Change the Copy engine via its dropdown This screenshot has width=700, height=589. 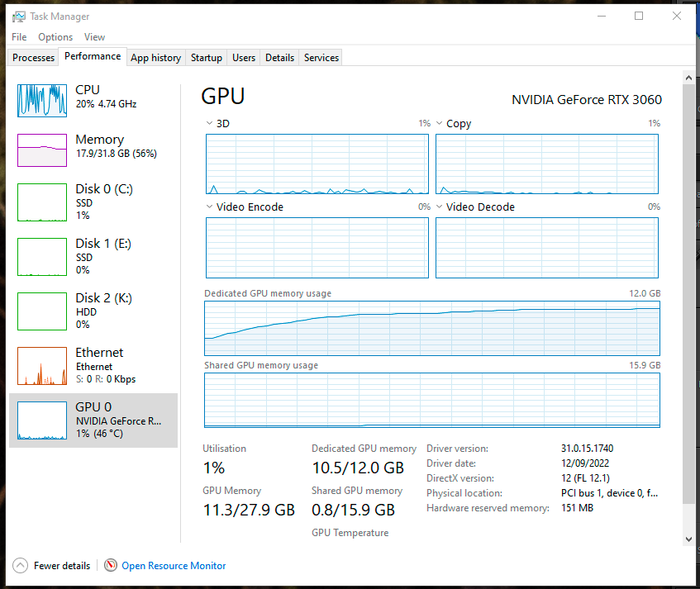[439, 122]
